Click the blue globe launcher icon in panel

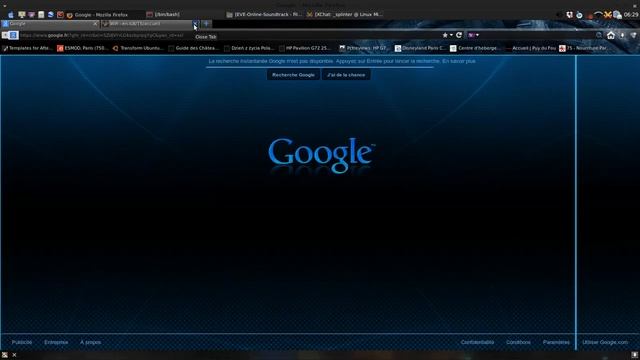point(51,15)
